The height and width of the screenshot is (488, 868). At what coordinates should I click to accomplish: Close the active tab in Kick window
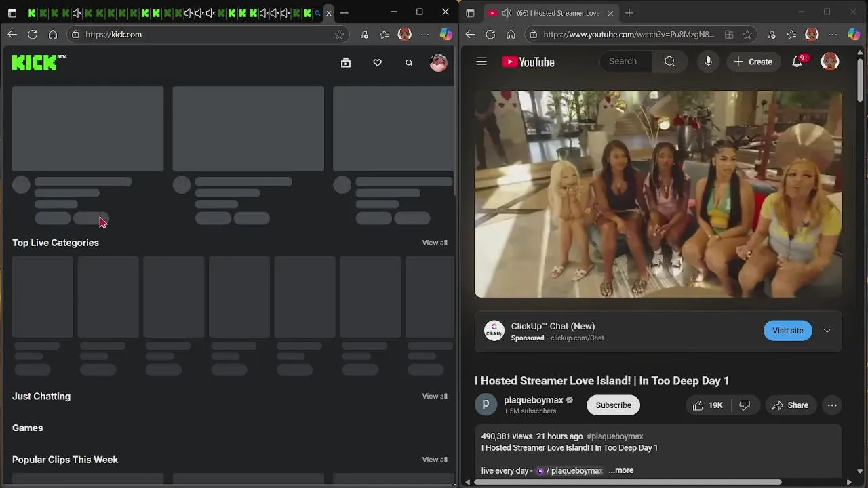point(329,13)
